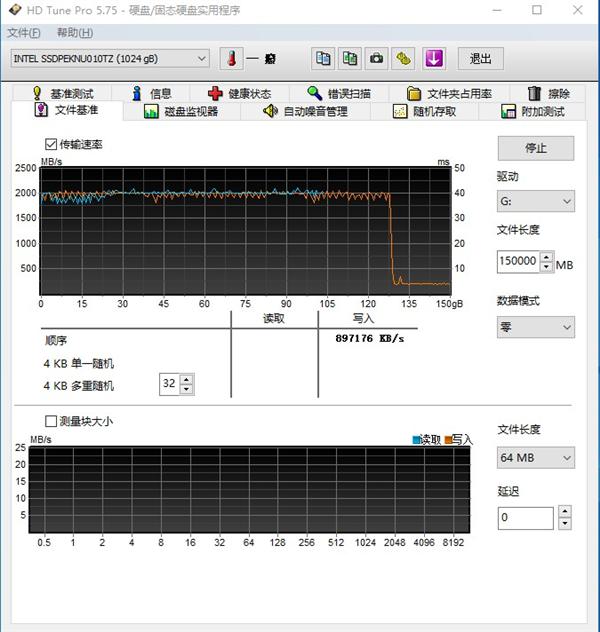Viewport: 600px width, 632px height.
Task: Switch to the 信息 info tab
Action: tap(151, 94)
